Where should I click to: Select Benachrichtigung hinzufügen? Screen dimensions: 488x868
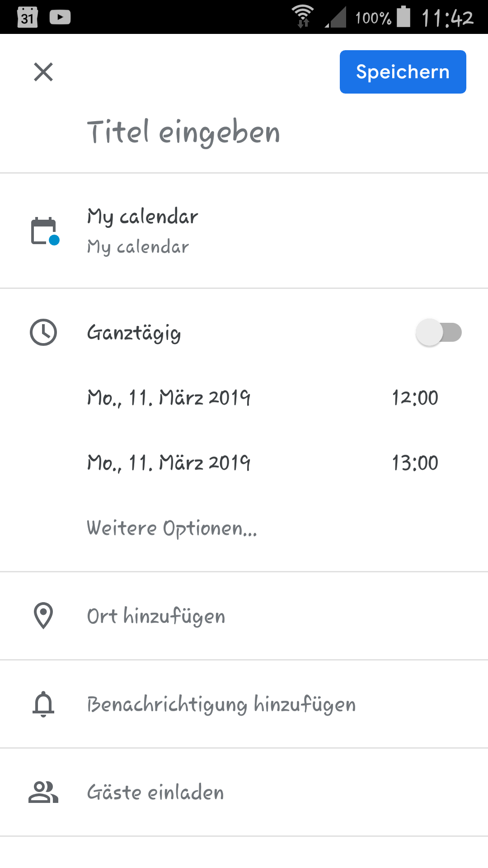(x=244, y=704)
